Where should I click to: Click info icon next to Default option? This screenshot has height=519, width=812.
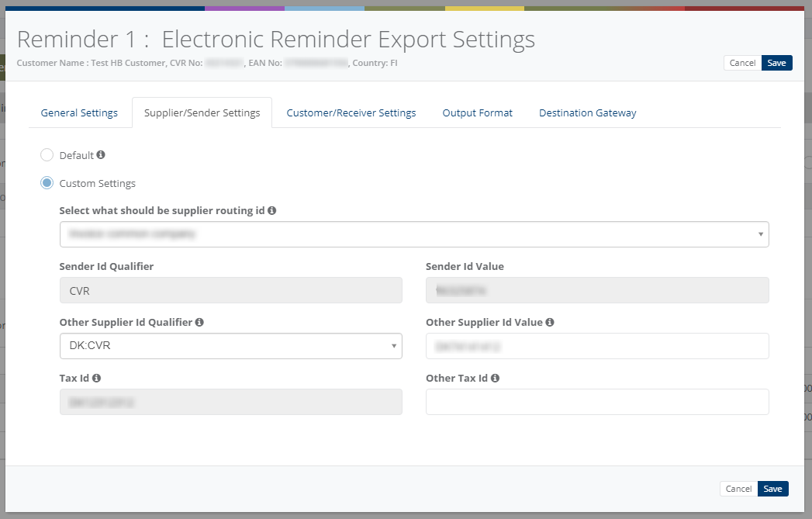tap(101, 154)
